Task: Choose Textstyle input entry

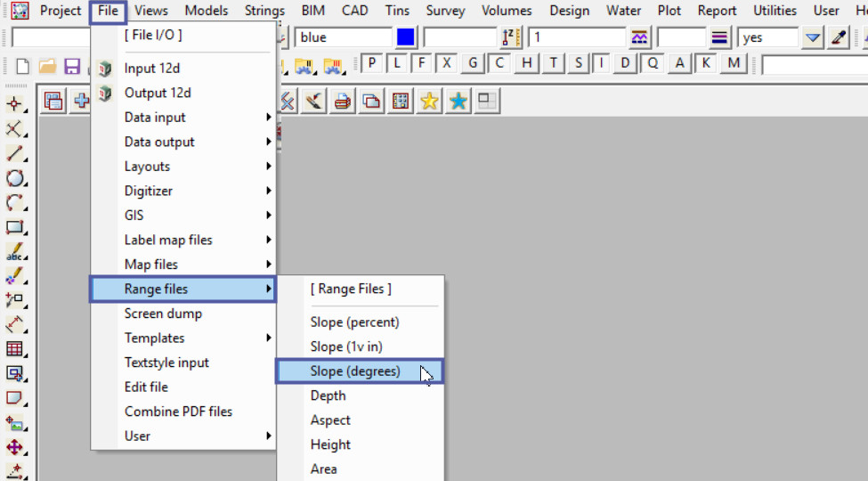Action: click(x=183, y=363)
